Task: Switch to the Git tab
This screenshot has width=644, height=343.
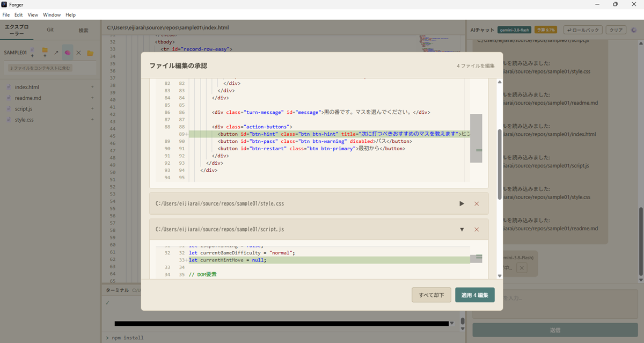Action: (x=50, y=30)
